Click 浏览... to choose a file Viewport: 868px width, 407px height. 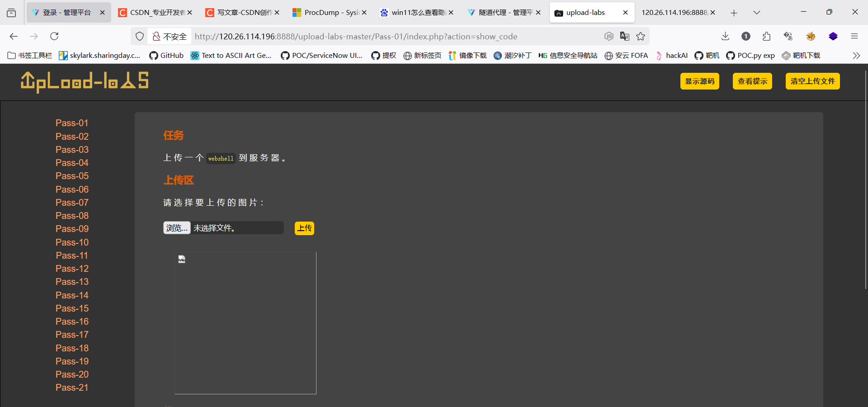pos(177,228)
